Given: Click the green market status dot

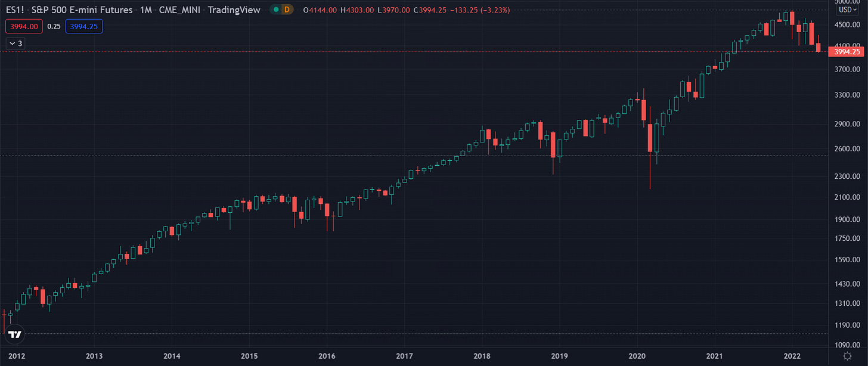Looking at the screenshot, I should pyautogui.click(x=275, y=10).
